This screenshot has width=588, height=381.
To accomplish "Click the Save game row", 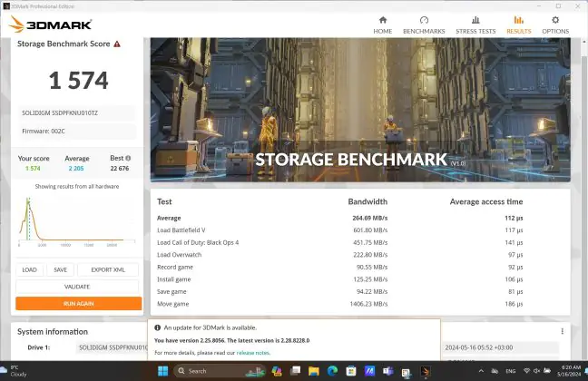I will click(339, 292).
